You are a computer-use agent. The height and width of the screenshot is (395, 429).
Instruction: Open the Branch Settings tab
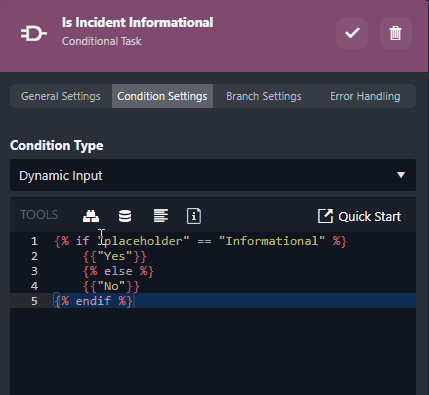pyautogui.click(x=264, y=96)
